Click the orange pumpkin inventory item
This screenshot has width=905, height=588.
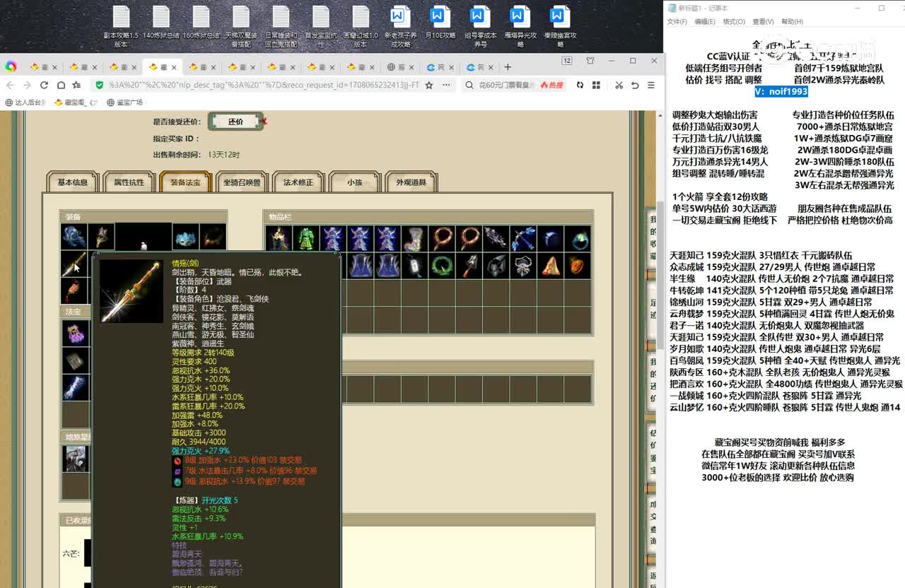pyautogui.click(x=578, y=266)
